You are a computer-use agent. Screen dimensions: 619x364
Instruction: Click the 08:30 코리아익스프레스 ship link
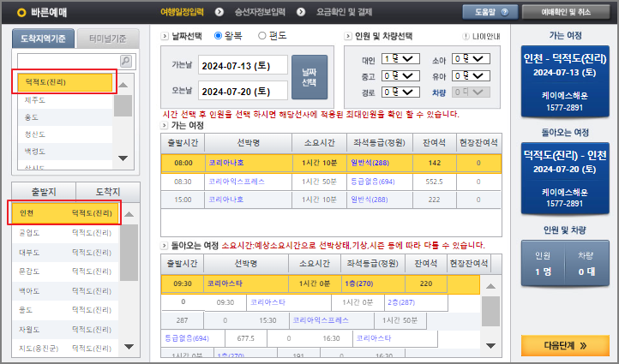237,182
